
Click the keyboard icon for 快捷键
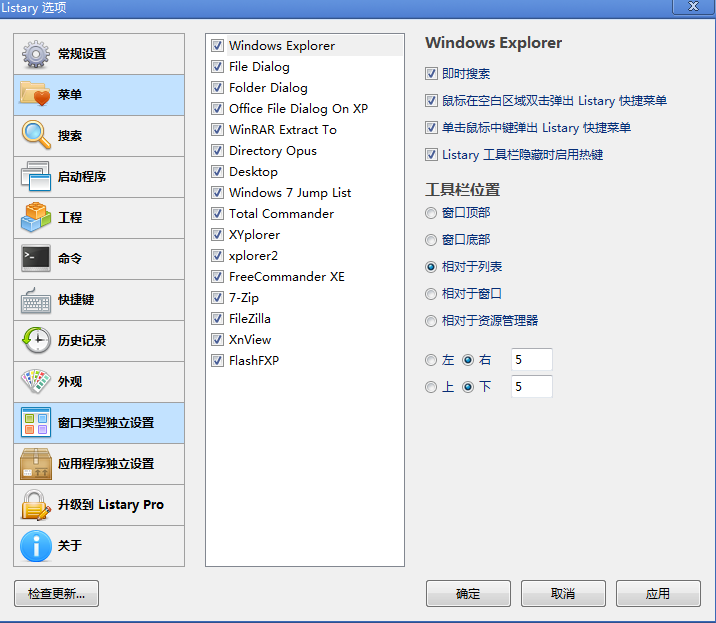pyautogui.click(x=36, y=300)
